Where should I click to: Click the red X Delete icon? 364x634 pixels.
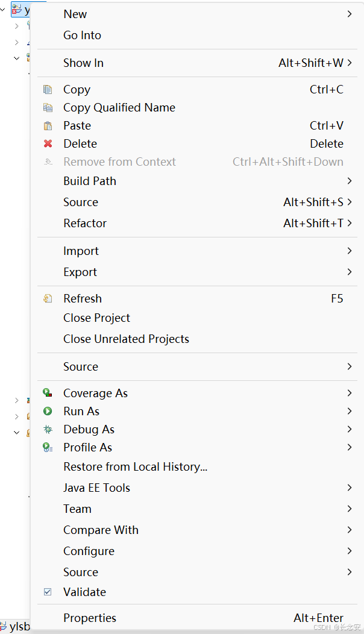(48, 143)
